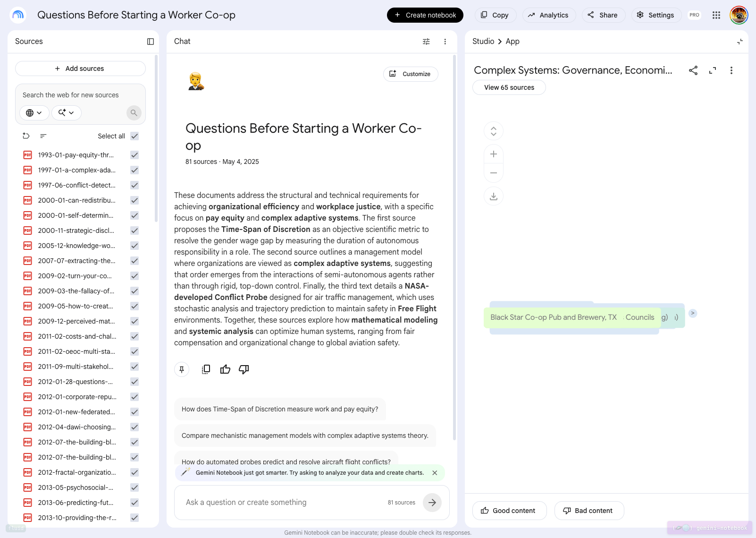Expand the mind map node arrow
756x538 pixels.
pyautogui.click(x=693, y=313)
